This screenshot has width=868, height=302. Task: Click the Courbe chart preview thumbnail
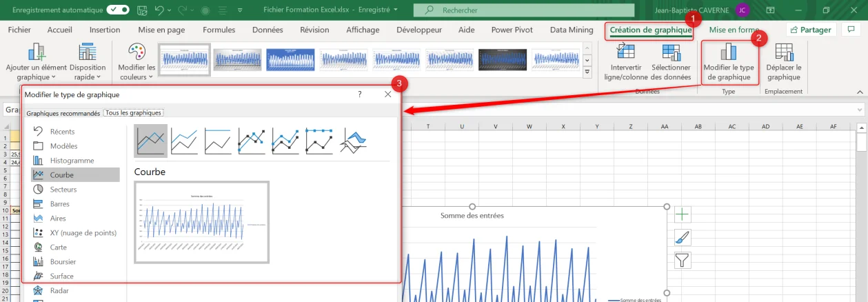coord(202,222)
